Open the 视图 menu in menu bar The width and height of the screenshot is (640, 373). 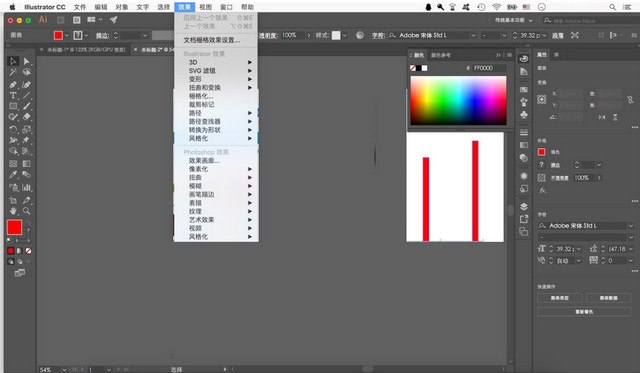click(205, 7)
